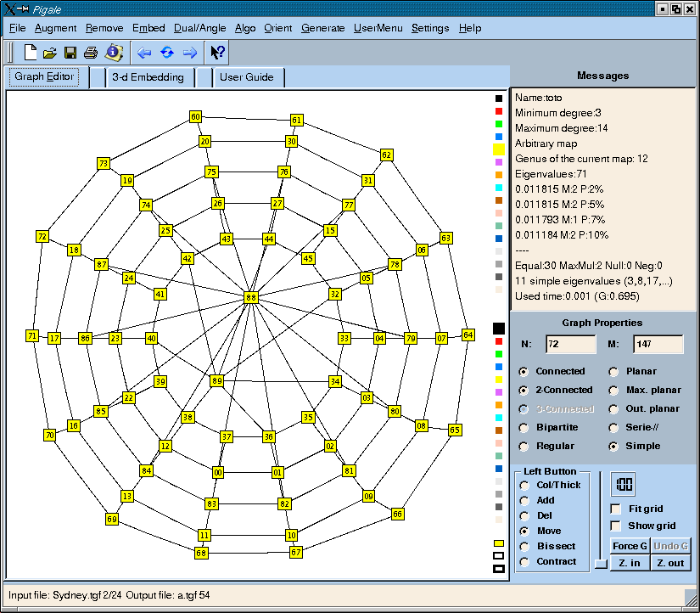Reload graph with the blue refresh icon
700x613 pixels.
click(167, 53)
